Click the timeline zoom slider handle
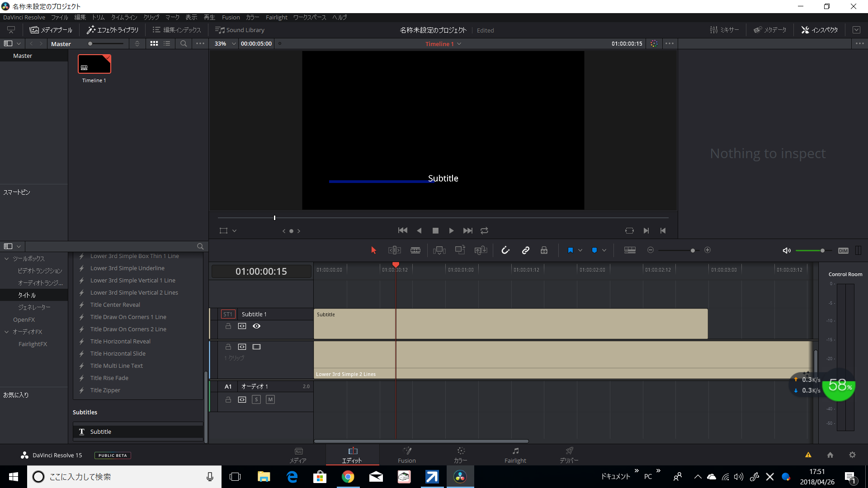Viewport: 868px width, 488px height. coord(693,250)
